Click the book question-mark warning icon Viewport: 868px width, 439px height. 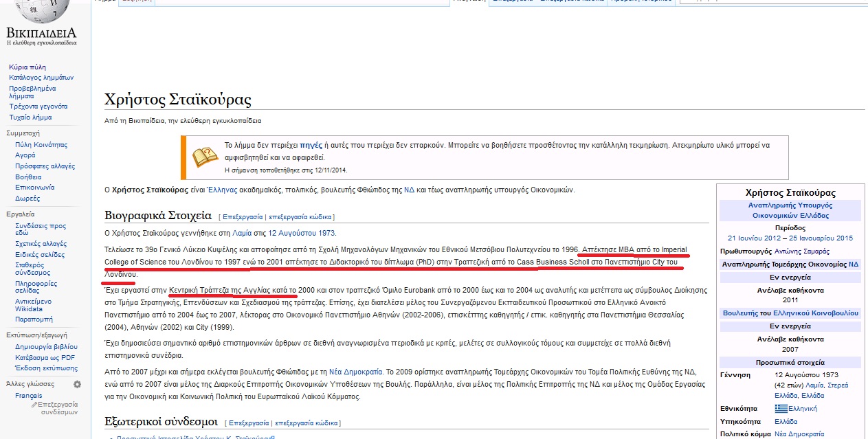(204, 157)
